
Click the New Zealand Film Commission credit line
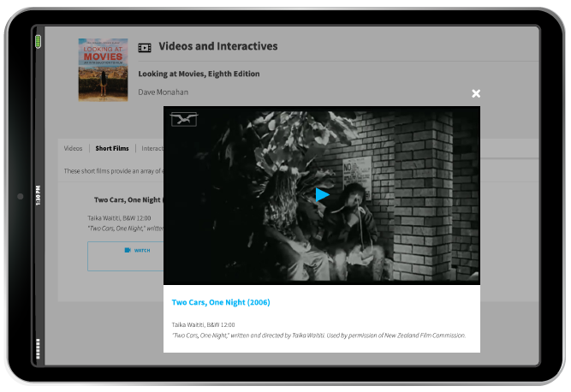[318, 336]
